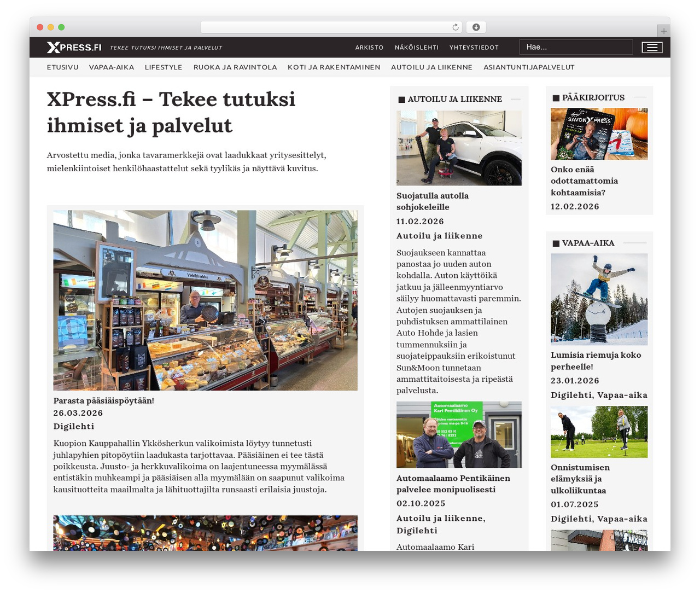Open a new browser tab with plus
Screen dimensions: 700x593
tap(663, 31)
